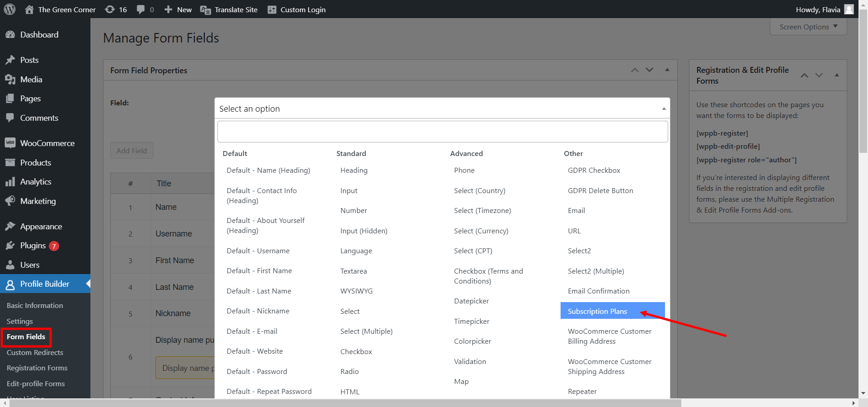Open the Translate Site icon

205,10
